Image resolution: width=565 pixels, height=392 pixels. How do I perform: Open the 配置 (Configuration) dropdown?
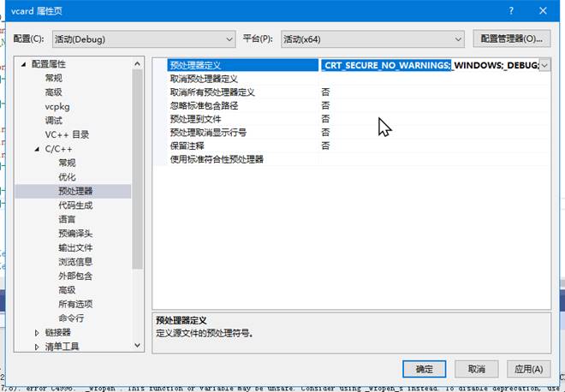point(145,39)
